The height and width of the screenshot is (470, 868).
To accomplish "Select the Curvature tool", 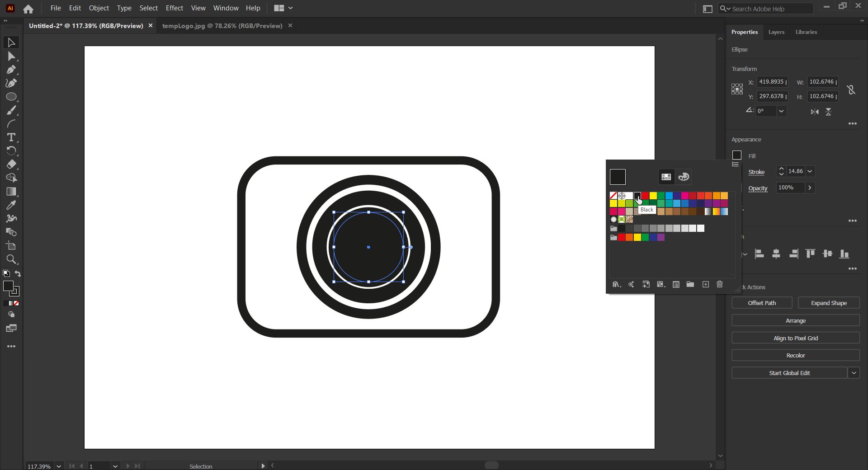I will (x=11, y=83).
